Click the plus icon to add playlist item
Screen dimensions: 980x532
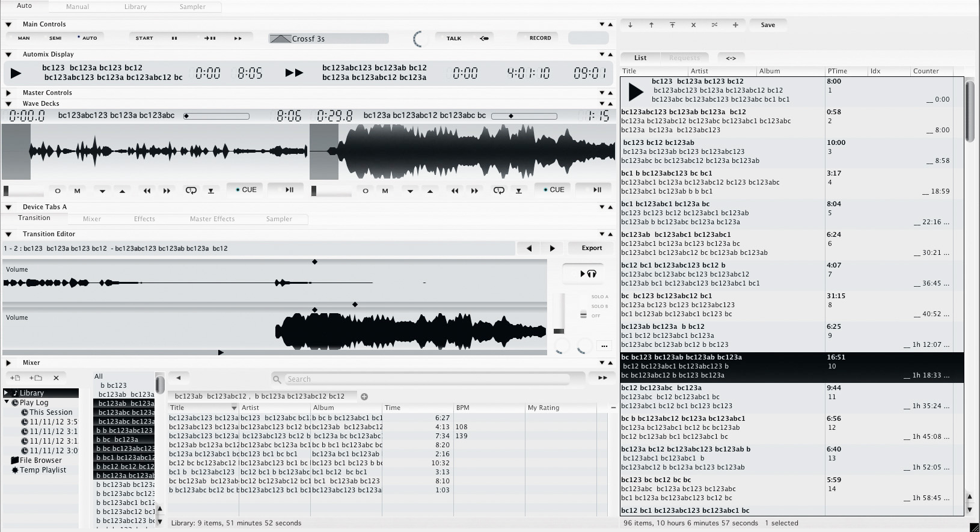[735, 25]
